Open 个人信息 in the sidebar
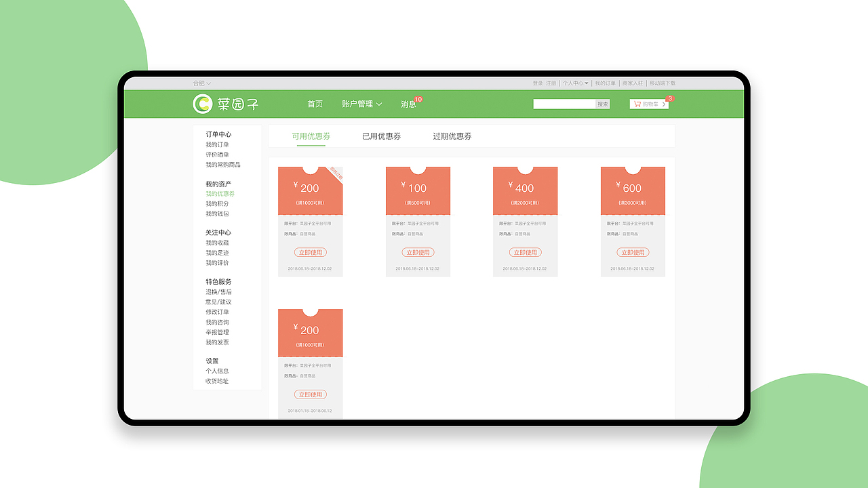Screen dimensions: 868x488 (218, 371)
